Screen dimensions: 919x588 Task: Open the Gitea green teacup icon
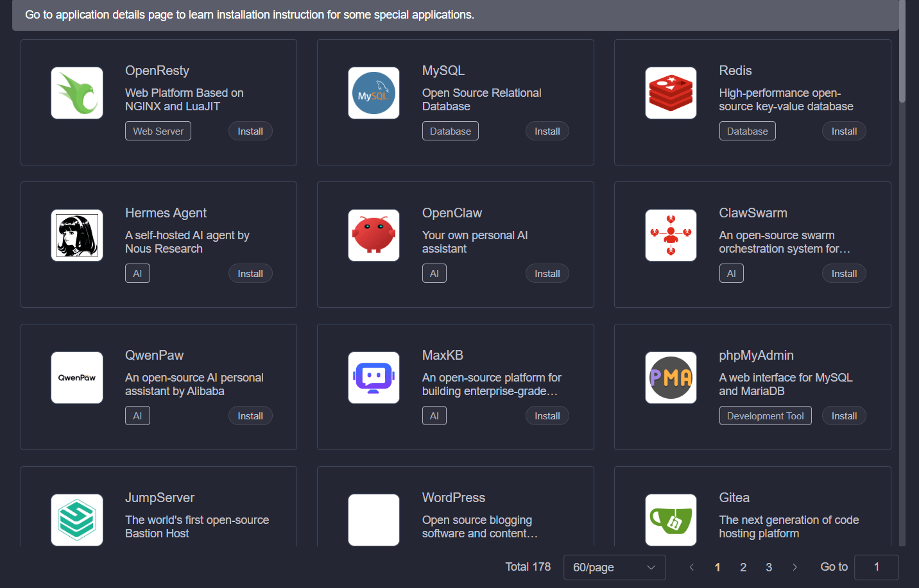[x=671, y=520]
